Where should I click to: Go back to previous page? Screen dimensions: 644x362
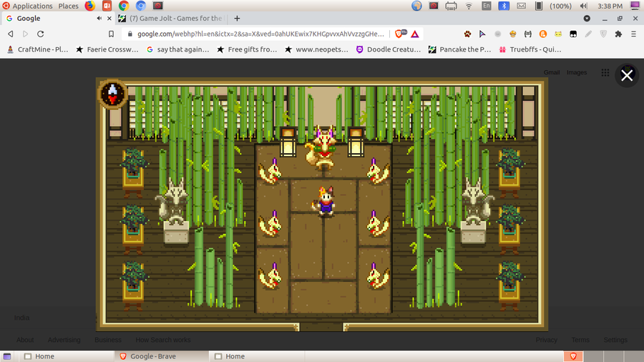11,34
